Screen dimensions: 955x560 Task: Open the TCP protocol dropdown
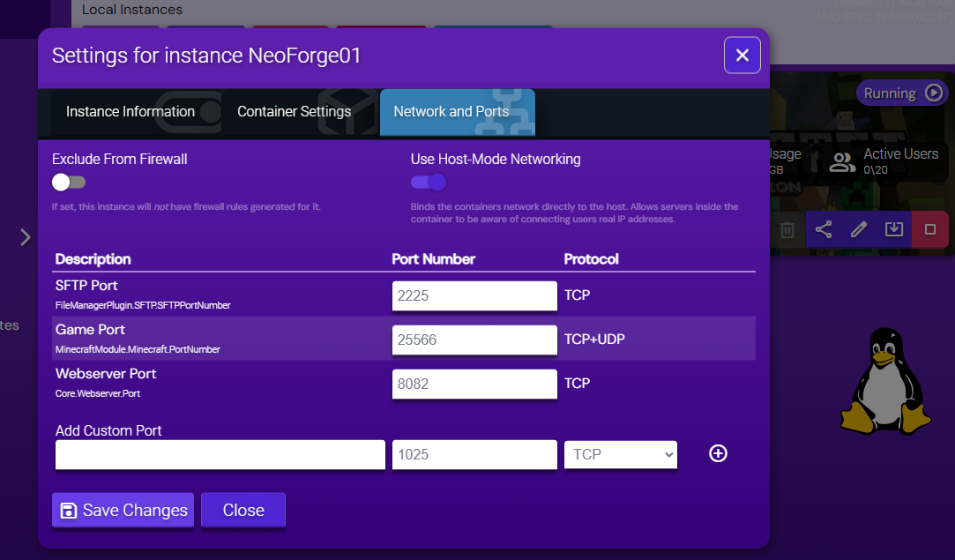click(x=620, y=454)
